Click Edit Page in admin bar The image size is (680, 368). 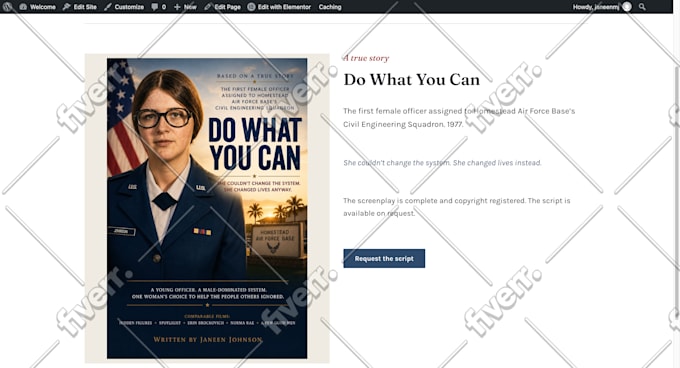click(x=222, y=7)
